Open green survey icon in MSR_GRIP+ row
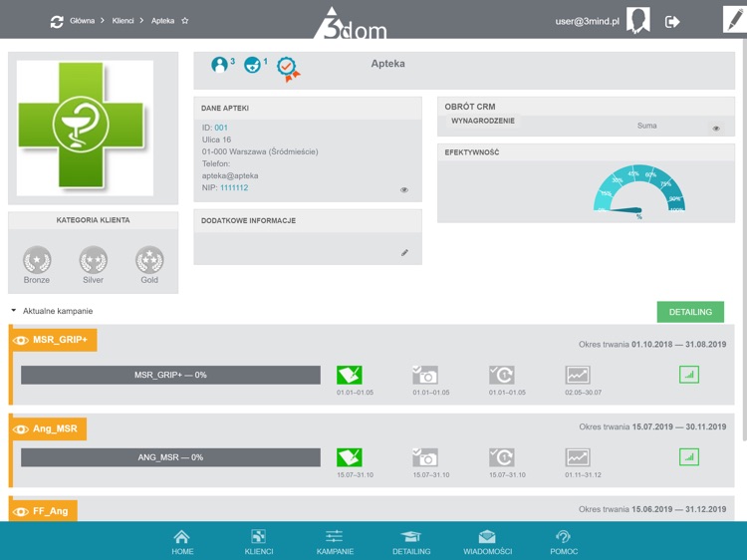 tap(350, 375)
